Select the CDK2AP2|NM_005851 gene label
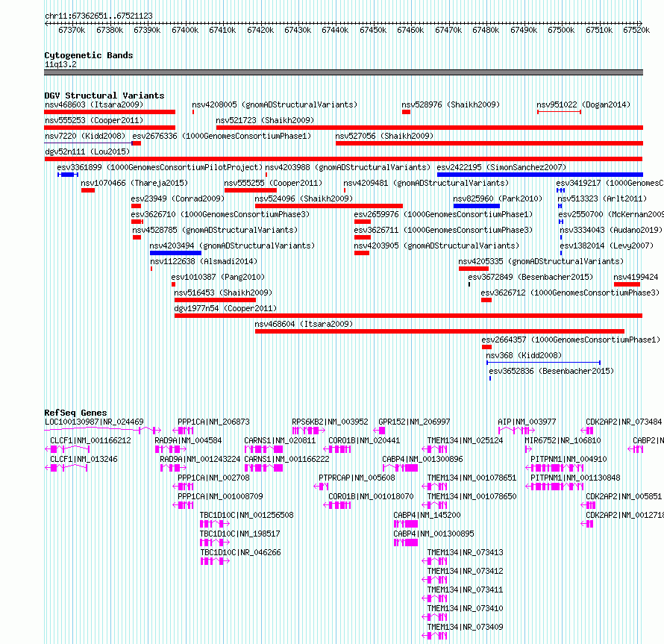This screenshot has height=644, width=664. tap(624, 496)
